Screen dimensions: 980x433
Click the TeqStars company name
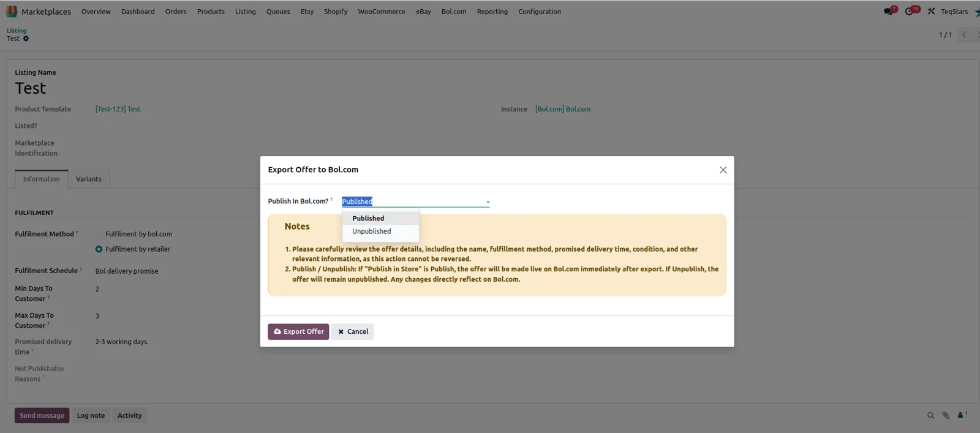coord(954,12)
